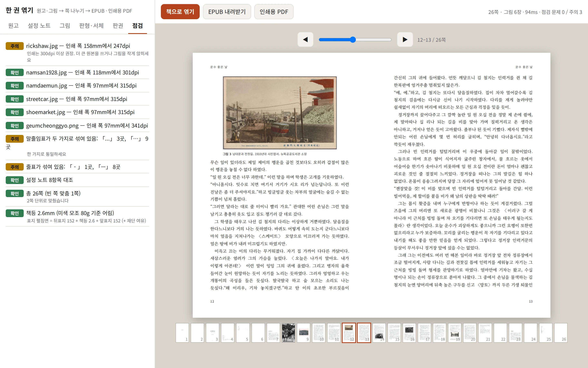
Task: Go to the previous page spread
Action: tap(305, 39)
